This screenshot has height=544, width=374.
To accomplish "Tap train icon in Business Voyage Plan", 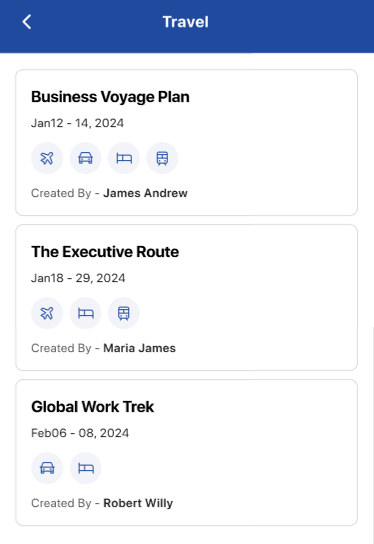I will point(162,158).
